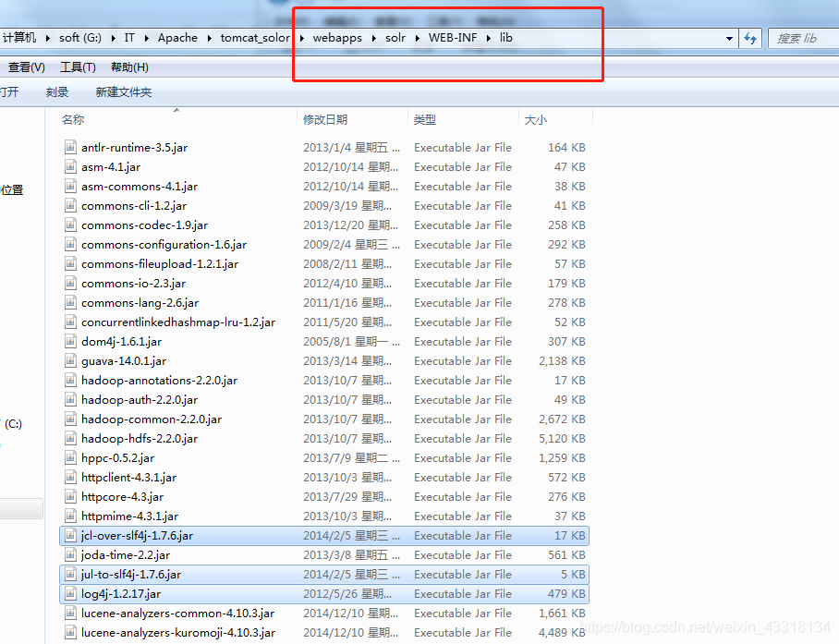Expand the arrow after soft (G:)
This screenshot has height=644, width=839.
(113, 38)
